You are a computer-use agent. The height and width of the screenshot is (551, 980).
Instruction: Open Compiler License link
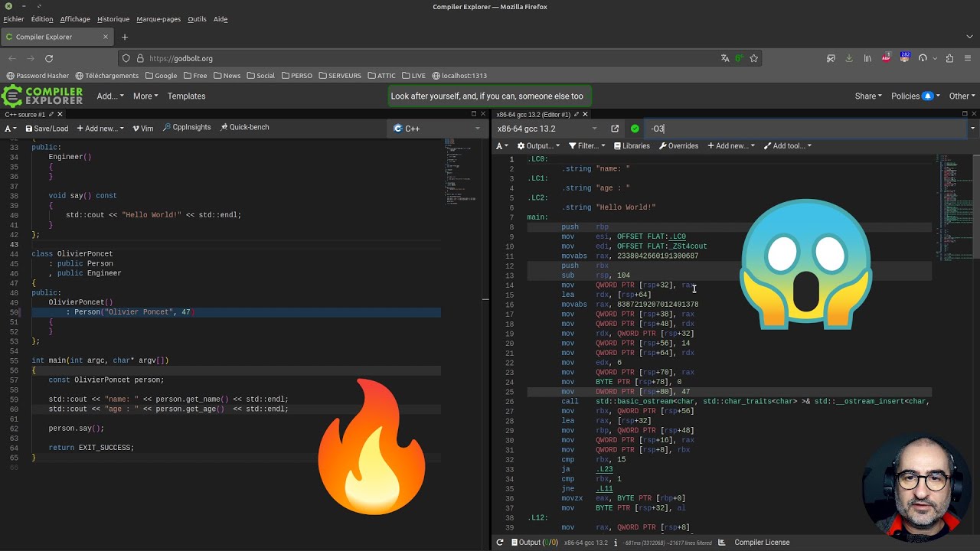point(762,543)
